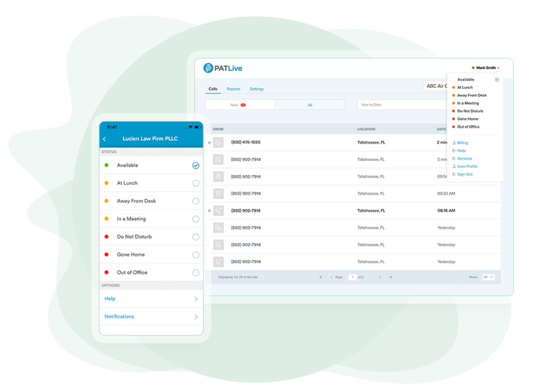Select At Lunch radio on mobile app
Image resolution: width=558 pixels, height=392 pixels.
(196, 183)
